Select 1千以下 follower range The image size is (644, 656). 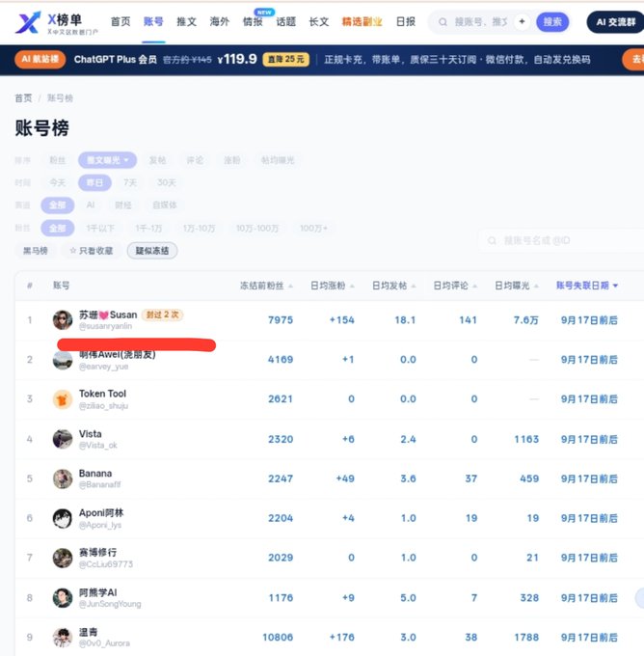click(x=100, y=228)
